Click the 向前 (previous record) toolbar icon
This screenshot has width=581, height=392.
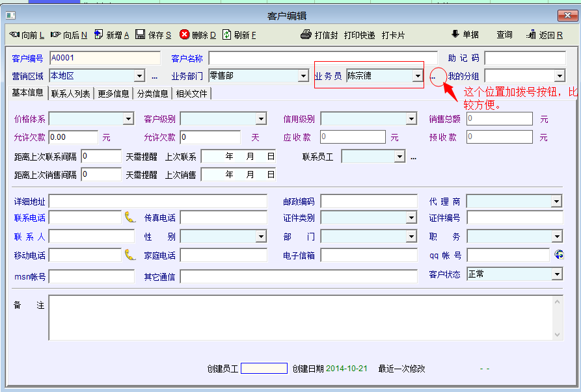pyautogui.click(x=15, y=34)
